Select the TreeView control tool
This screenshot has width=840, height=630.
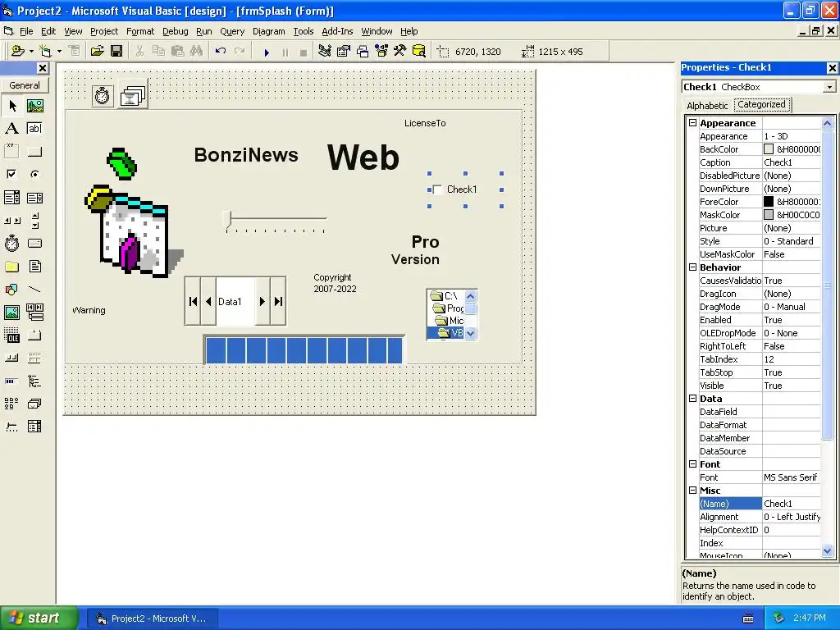click(34, 381)
